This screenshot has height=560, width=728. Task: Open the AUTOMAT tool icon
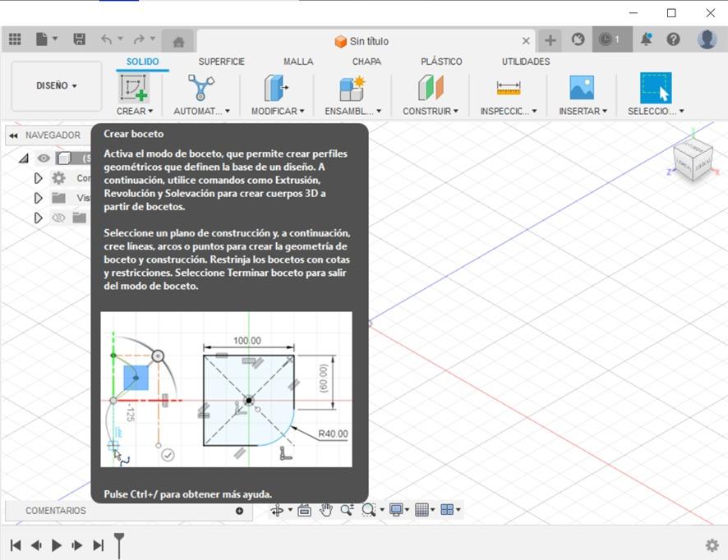201,88
